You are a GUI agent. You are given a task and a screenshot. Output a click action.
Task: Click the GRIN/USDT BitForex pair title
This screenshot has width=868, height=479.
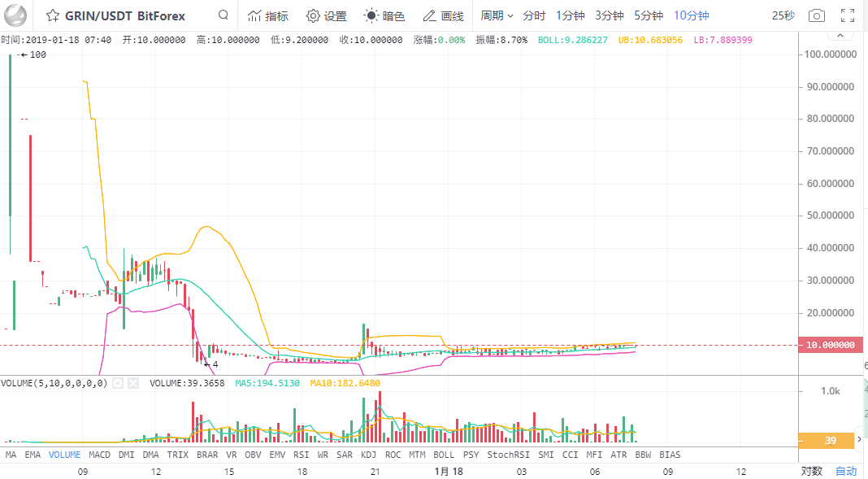point(125,16)
